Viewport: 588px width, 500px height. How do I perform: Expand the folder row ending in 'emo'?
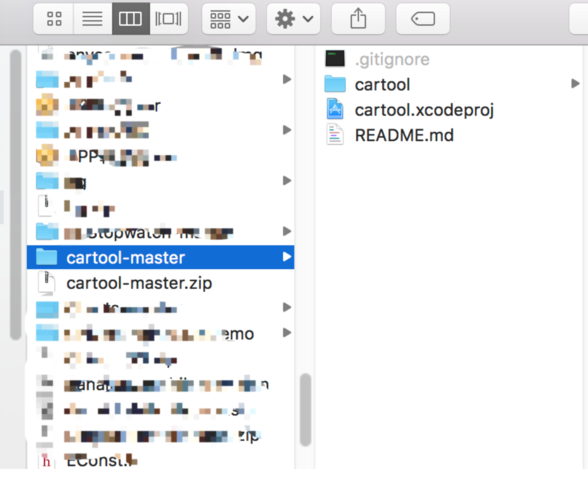coord(286,333)
